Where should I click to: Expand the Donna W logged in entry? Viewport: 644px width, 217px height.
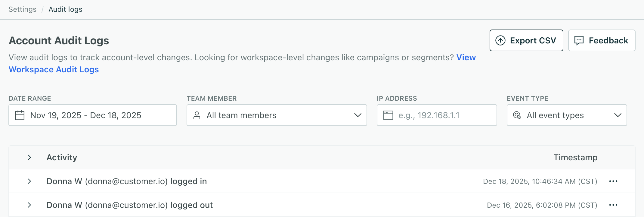(x=29, y=181)
